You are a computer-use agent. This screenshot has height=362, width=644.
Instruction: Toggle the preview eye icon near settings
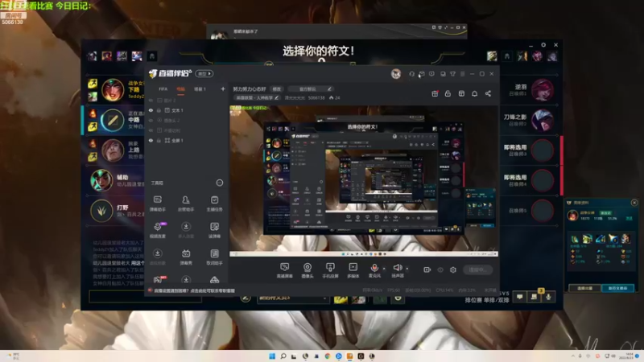pyautogui.click(x=440, y=269)
